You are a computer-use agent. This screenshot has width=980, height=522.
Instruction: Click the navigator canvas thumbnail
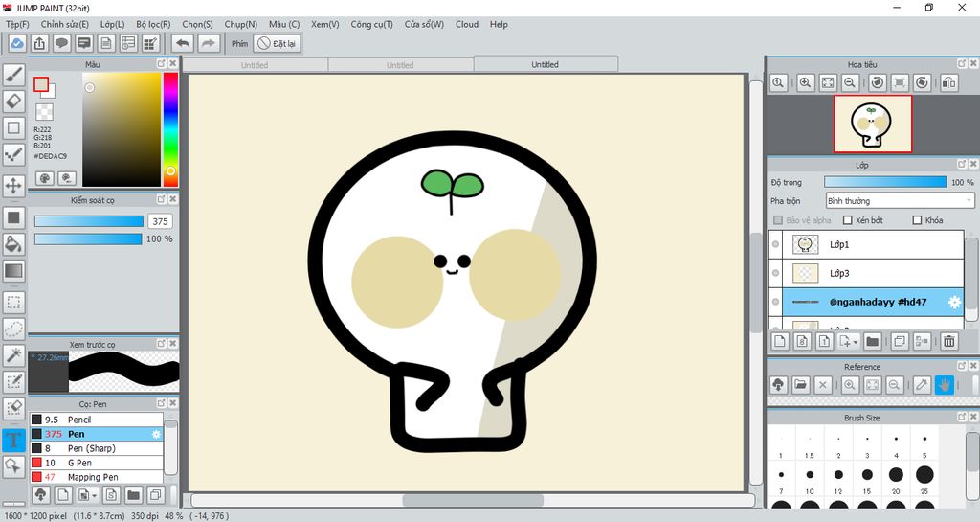point(872,124)
